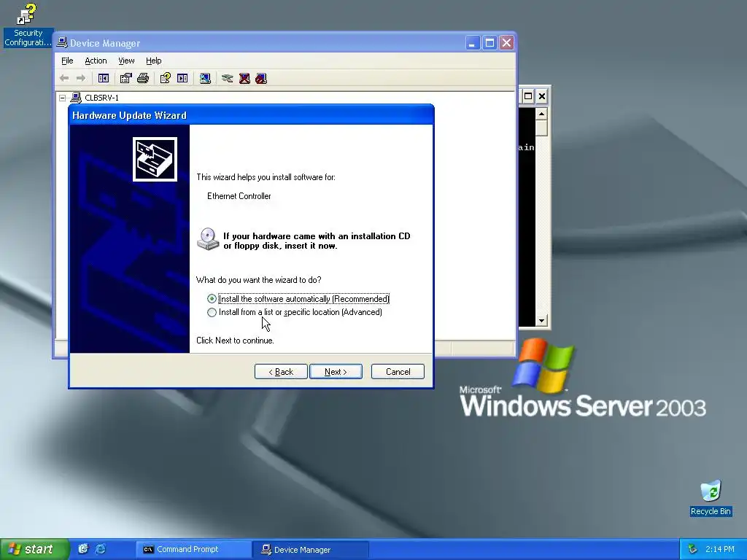Close the Command Prompt window
The height and width of the screenshot is (560, 747).
point(542,96)
